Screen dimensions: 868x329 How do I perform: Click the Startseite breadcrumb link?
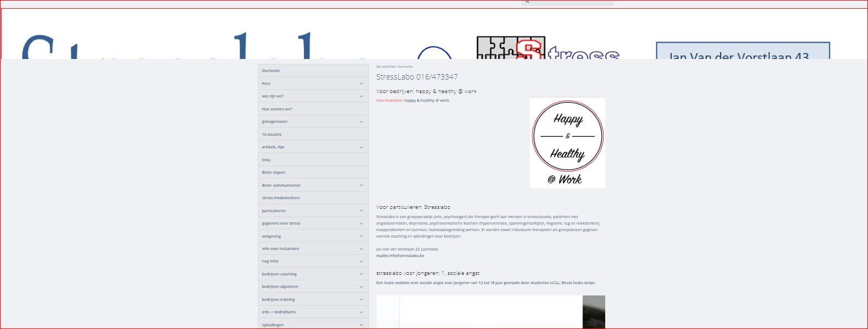[405, 67]
